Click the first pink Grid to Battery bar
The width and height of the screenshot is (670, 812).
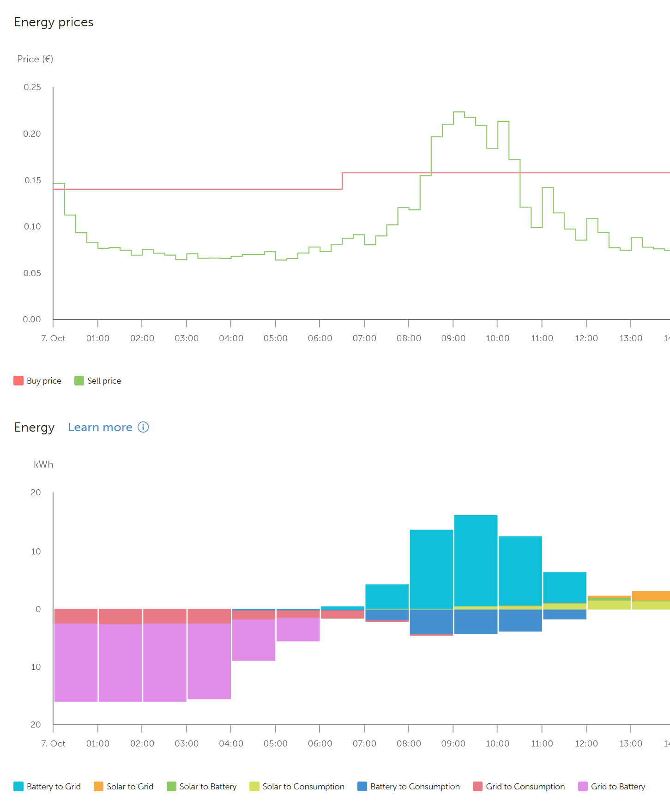76,662
